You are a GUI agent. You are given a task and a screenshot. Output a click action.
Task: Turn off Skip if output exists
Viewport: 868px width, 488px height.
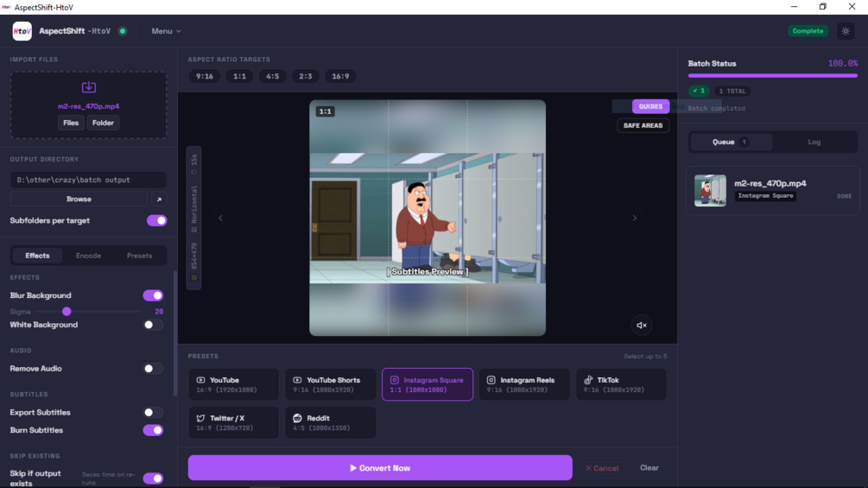(x=153, y=478)
